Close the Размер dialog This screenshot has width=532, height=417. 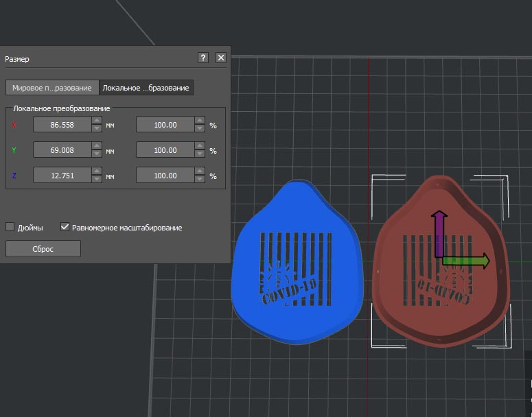pos(221,58)
